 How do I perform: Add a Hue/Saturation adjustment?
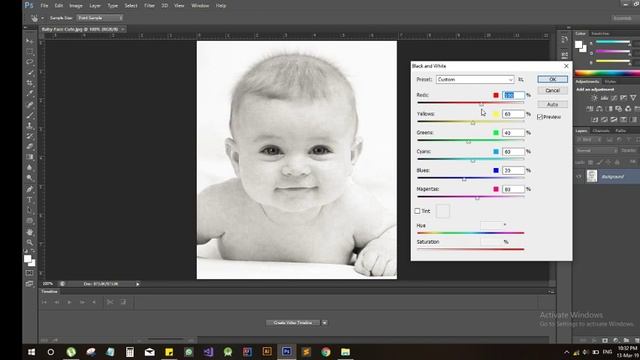click(590, 109)
